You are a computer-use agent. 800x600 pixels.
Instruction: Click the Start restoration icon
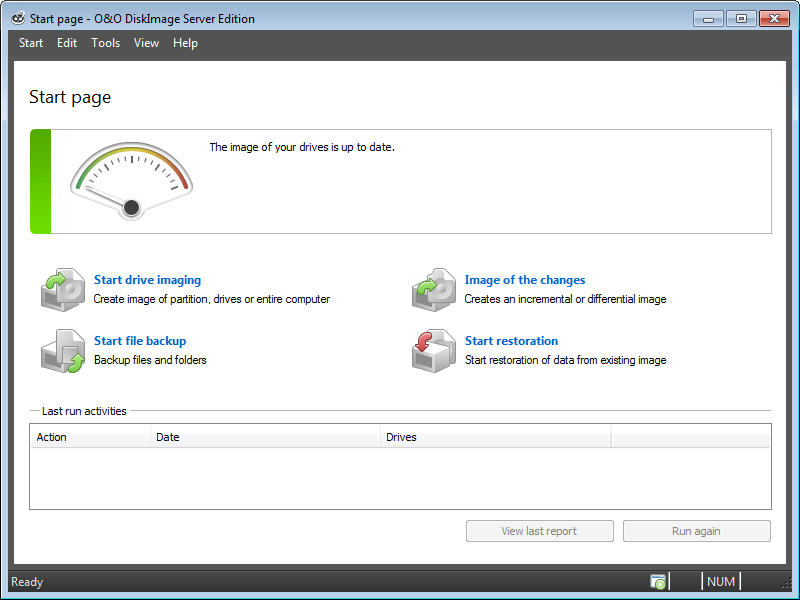coord(435,351)
